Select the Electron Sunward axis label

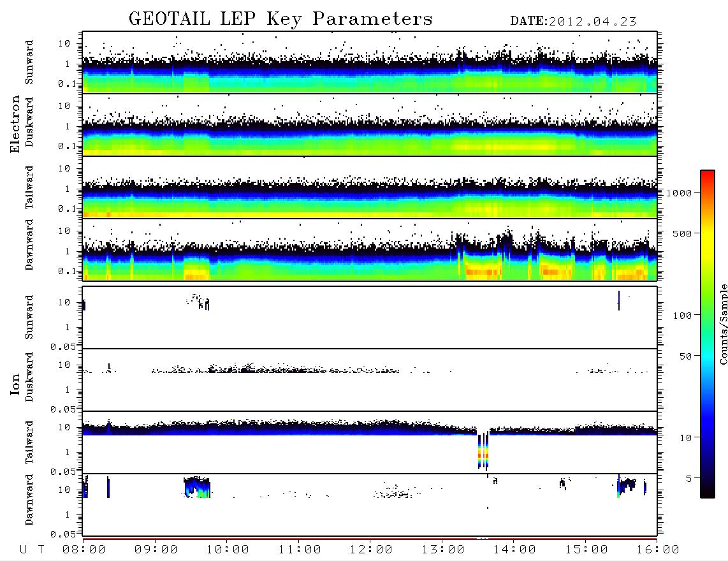(x=29, y=62)
